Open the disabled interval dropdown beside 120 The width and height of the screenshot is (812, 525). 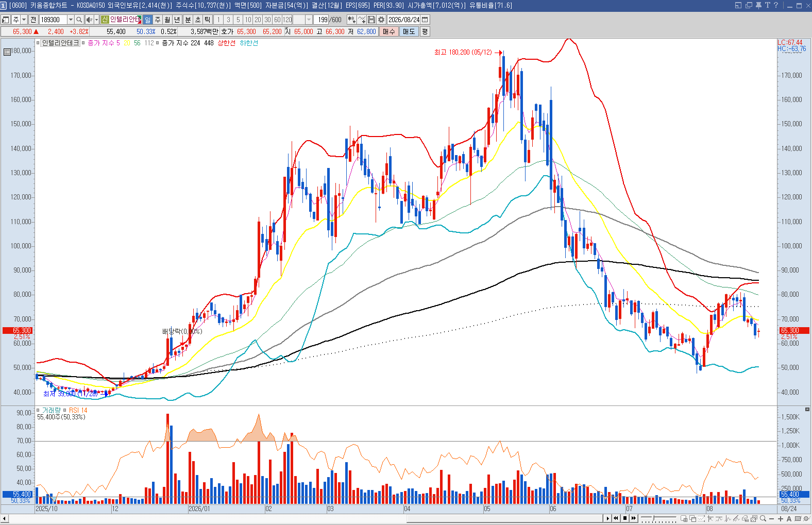(309, 20)
